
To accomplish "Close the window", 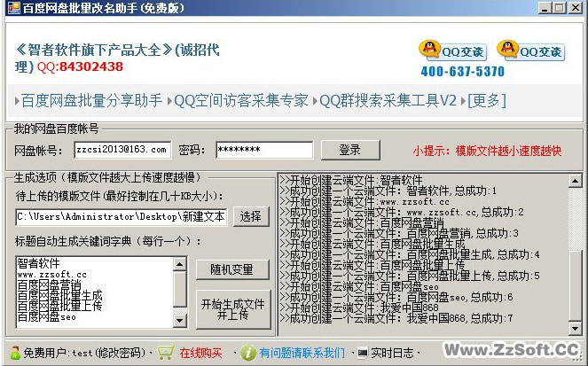I will click(x=576, y=8).
